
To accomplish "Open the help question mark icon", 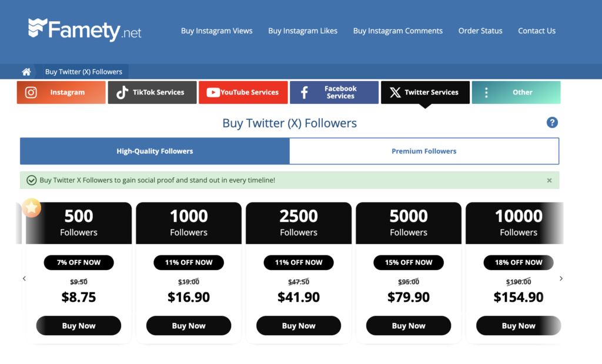I will coord(552,123).
